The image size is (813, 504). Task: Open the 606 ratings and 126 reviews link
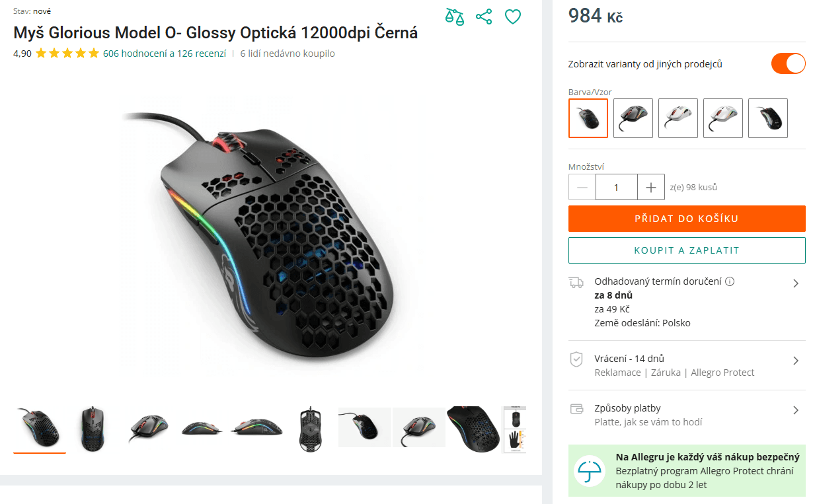click(165, 54)
